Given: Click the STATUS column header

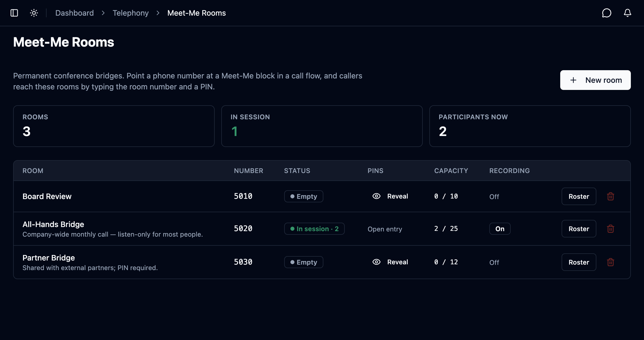Looking at the screenshot, I should click(x=297, y=171).
